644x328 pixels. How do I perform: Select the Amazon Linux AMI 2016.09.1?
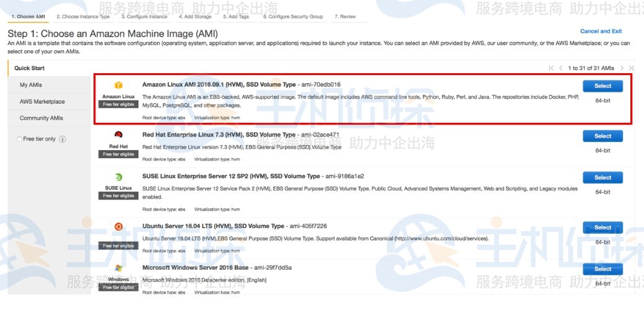(x=603, y=86)
